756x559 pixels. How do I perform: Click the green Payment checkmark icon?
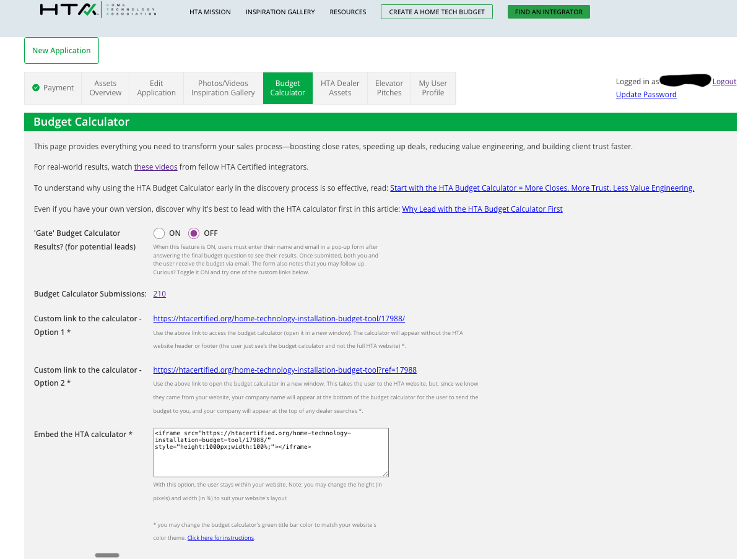(x=36, y=88)
